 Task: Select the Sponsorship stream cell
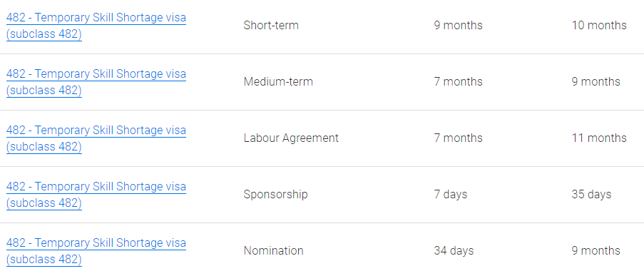pos(275,194)
